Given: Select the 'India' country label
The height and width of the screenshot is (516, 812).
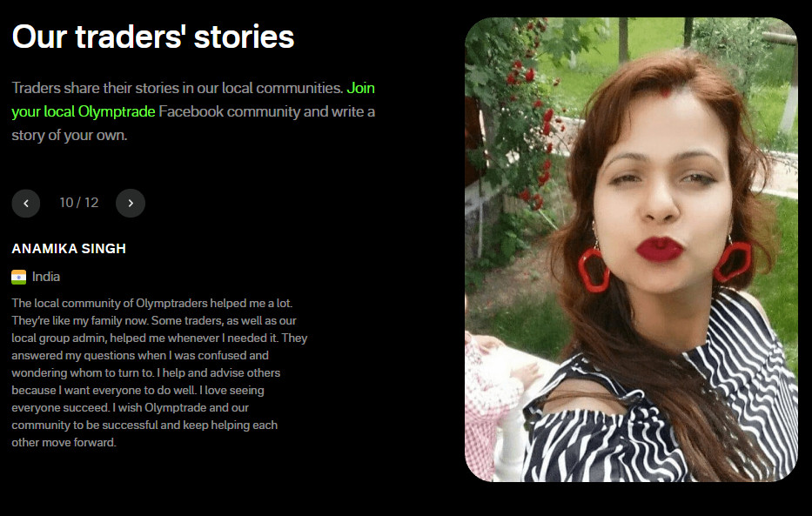Looking at the screenshot, I should (x=46, y=277).
